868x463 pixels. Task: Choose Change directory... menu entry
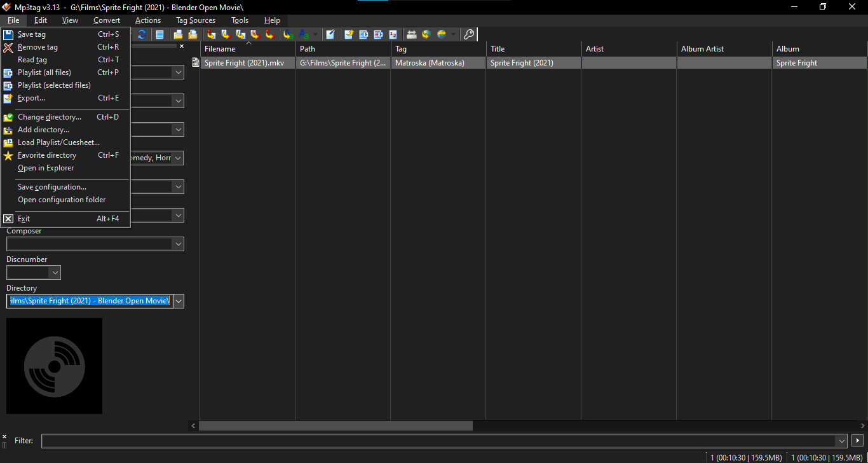click(x=65, y=117)
